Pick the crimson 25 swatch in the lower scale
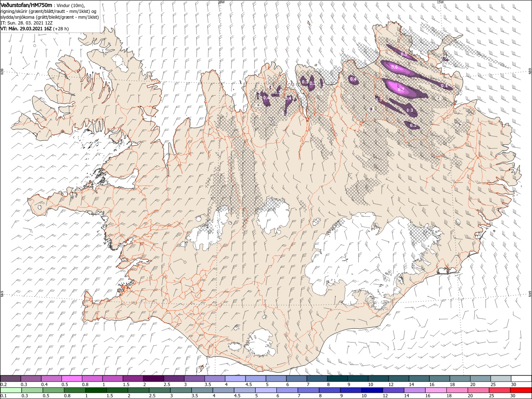 coord(500,390)
